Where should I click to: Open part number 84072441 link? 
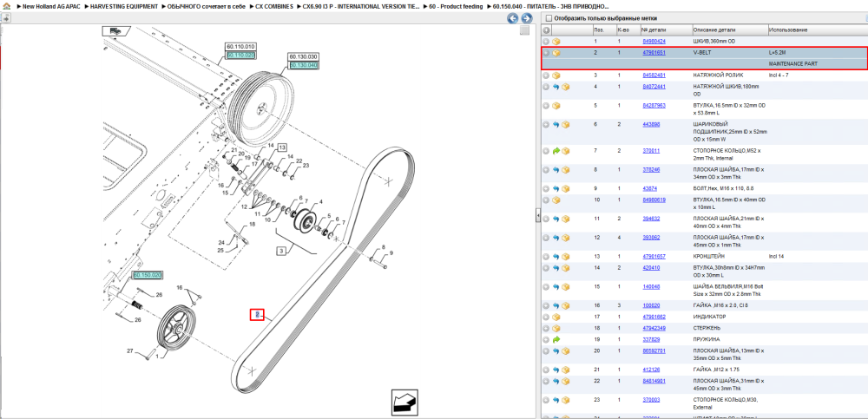pyautogui.click(x=654, y=87)
